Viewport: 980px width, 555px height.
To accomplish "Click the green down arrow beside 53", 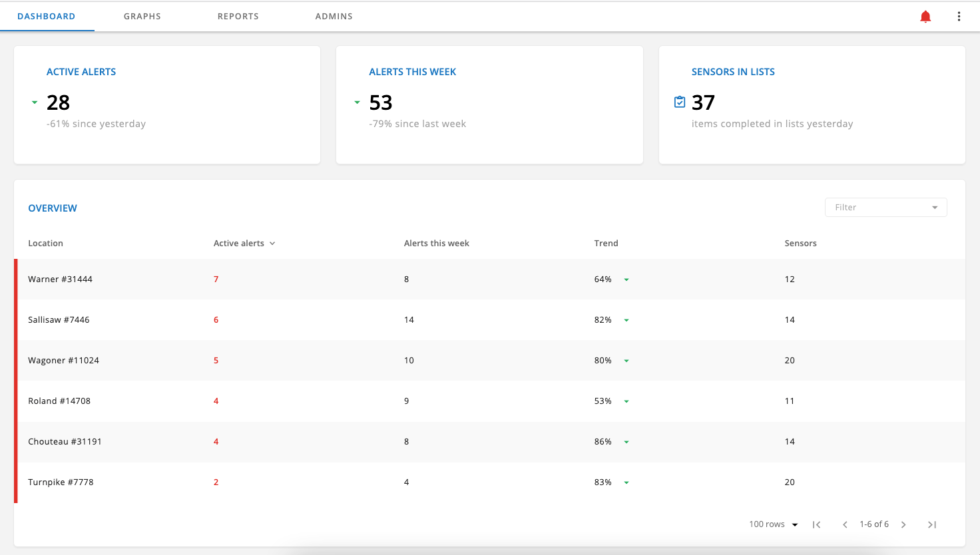I will pyautogui.click(x=357, y=102).
